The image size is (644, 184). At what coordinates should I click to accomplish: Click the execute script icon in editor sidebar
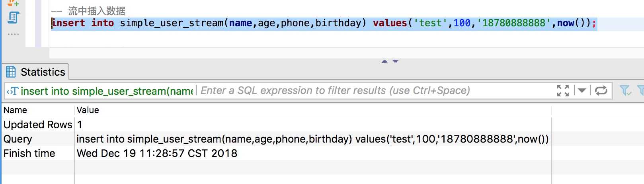click(x=14, y=18)
